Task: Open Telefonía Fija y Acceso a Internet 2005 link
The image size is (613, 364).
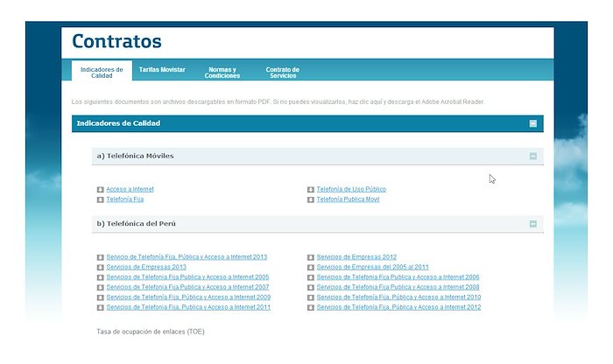Action: pyautogui.click(x=187, y=276)
